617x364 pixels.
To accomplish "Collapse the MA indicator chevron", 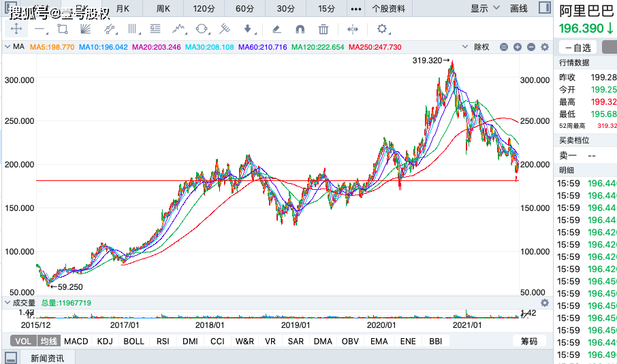I will (x=7, y=47).
